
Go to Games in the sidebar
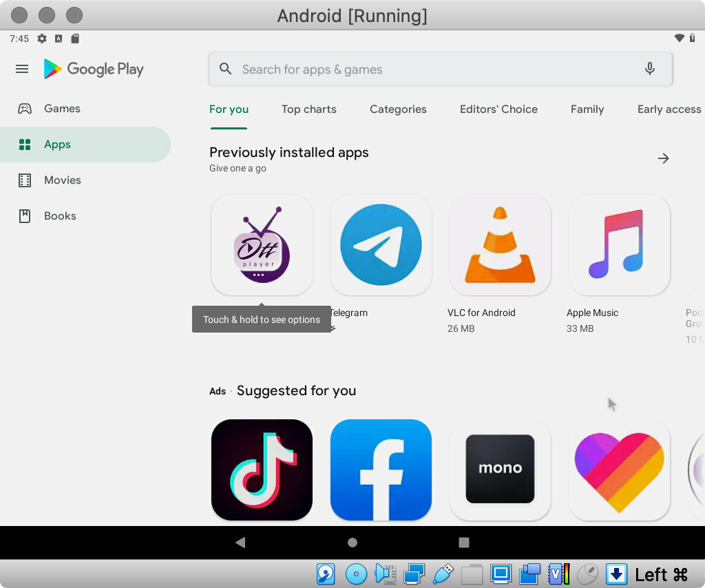pos(62,109)
